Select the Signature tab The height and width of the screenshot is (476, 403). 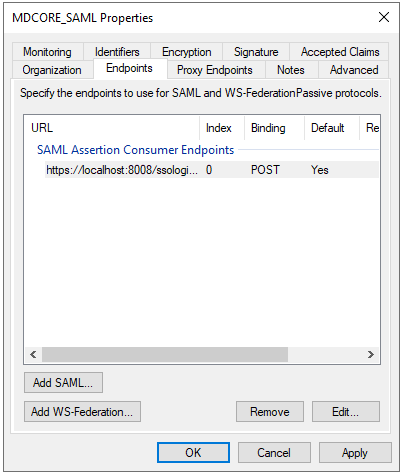[x=256, y=52]
